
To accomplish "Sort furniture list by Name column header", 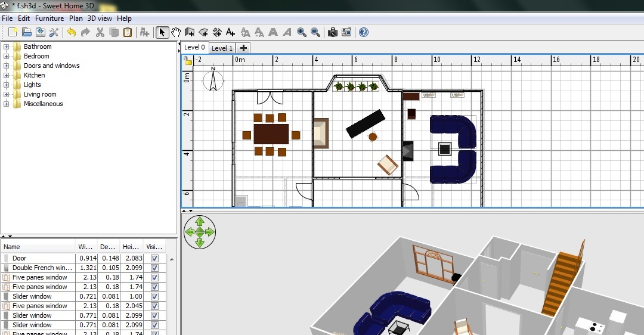I will (x=39, y=247).
